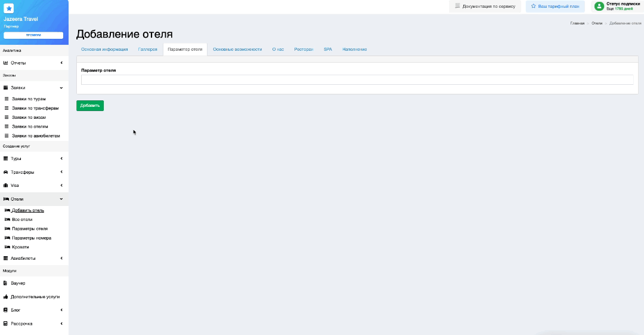Focus the Параметр отеля input field
Image resolution: width=644 pixels, height=335 pixels.
coord(357,79)
